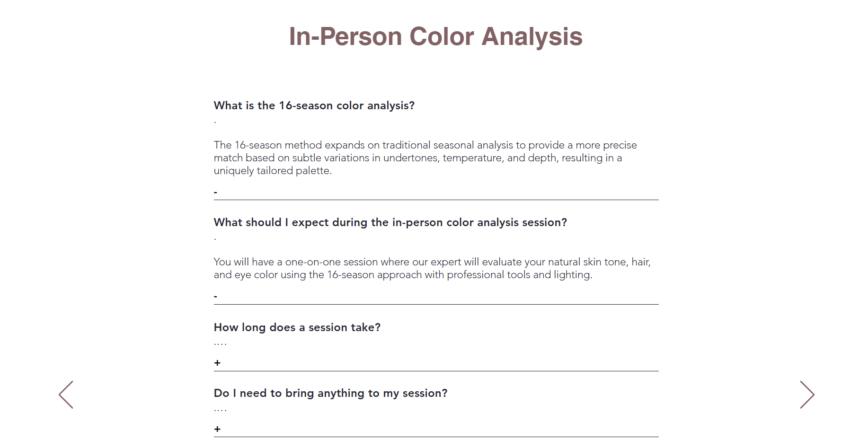Open "Do I need to bring anything" question
Viewport: 868px width, 439px height.
click(x=330, y=393)
